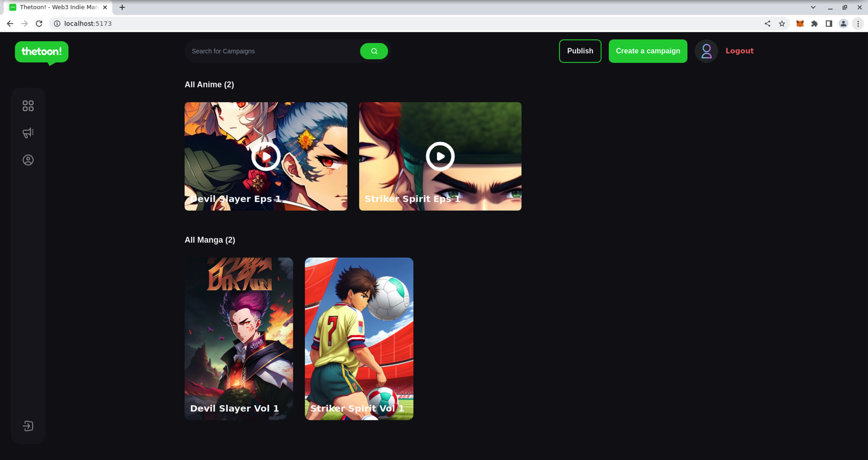Open the tab search chevron in the browser
The width and height of the screenshot is (868, 460).
tap(813, 7)
